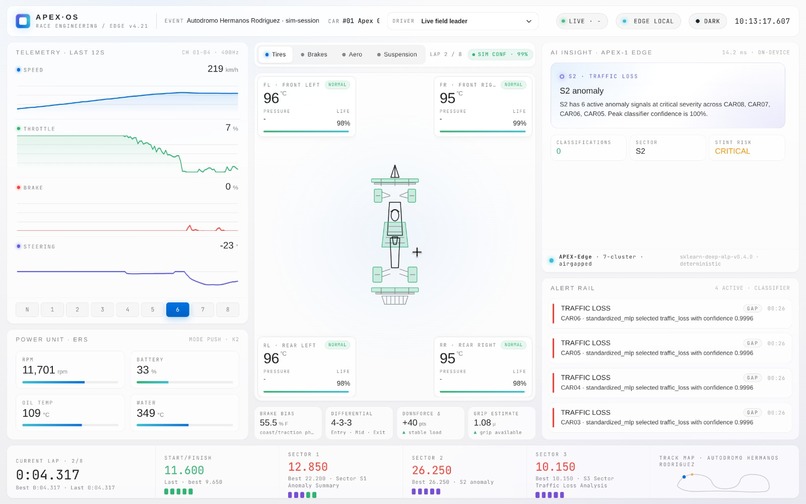Image resolution: width=806 pixels, height=504 pixels.
Task: Click the RPM progress bar
Action: point(70,382)
